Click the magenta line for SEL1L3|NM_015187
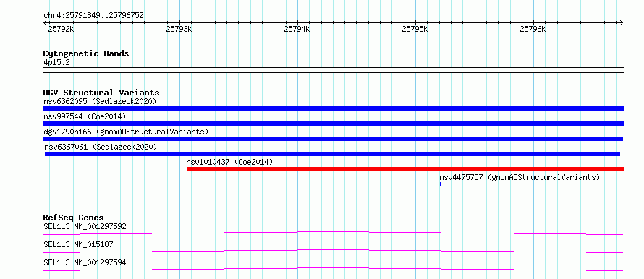 (333, 251)
